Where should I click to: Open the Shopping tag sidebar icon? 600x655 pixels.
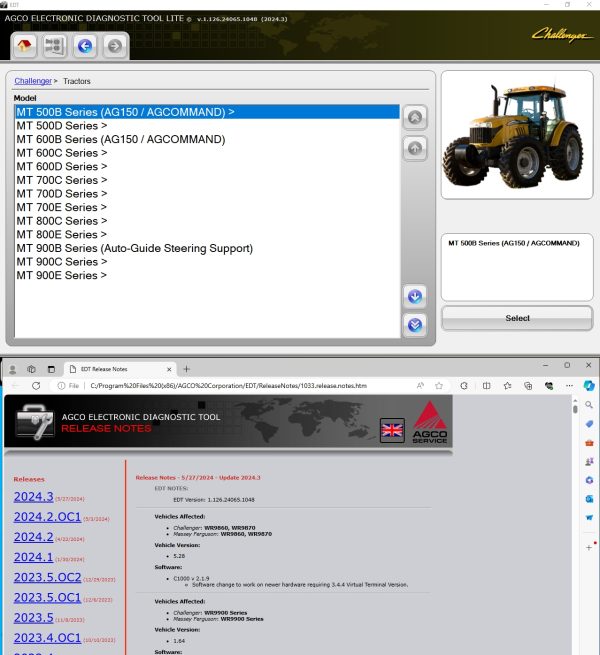pyautogui.click(x=589, y=424)
